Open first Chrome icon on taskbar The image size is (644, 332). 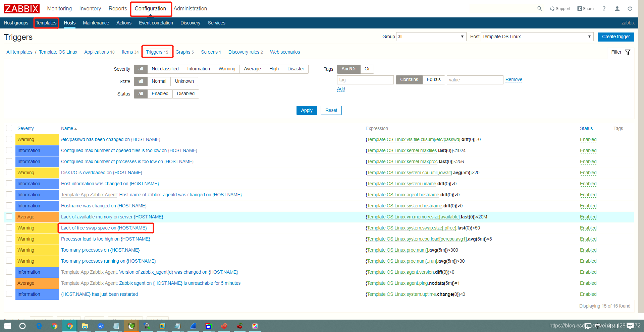[x=54, y=326]
